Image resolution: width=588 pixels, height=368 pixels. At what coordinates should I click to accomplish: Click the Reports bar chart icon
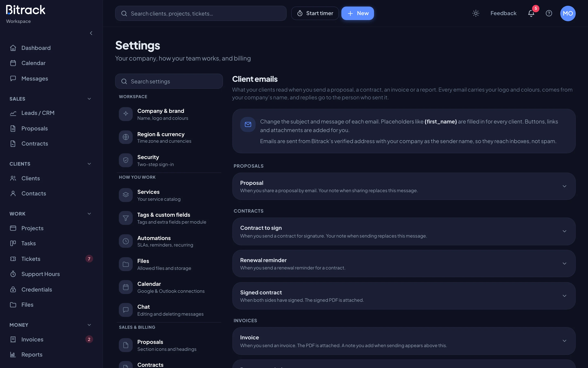13,354
